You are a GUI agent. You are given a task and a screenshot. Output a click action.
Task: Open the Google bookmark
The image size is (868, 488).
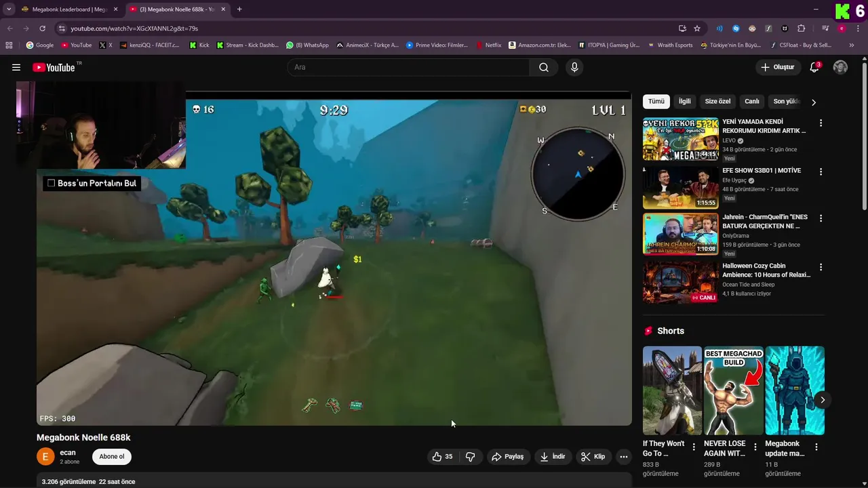click(40, 45)
